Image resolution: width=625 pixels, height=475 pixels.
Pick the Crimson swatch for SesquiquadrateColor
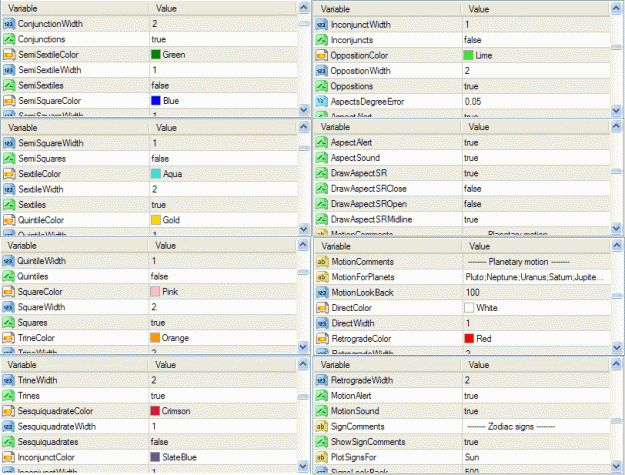pyautogui.click(x=155, y=411)
